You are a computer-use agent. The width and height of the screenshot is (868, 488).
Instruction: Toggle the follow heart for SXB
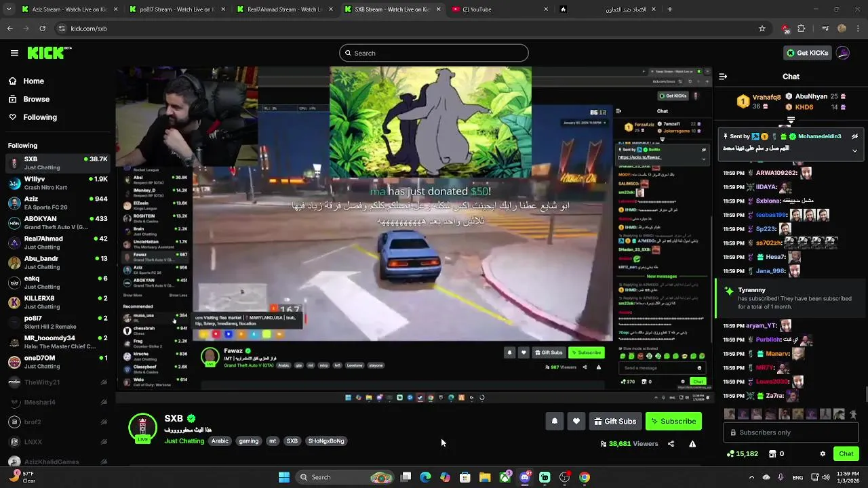(576, 421)
